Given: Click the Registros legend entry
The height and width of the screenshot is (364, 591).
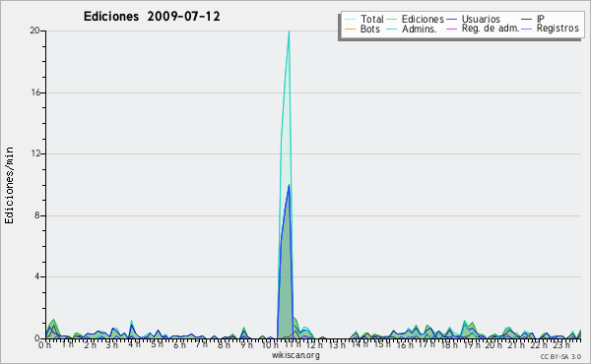Looking at the screenshot, I should pyautogui.click(x=551, y=29).
